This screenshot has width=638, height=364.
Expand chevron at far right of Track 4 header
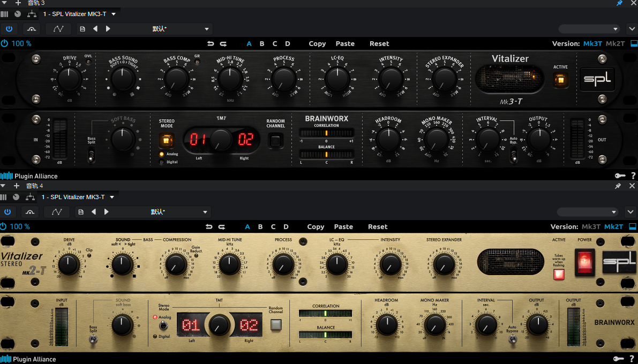tap(630, 212)
